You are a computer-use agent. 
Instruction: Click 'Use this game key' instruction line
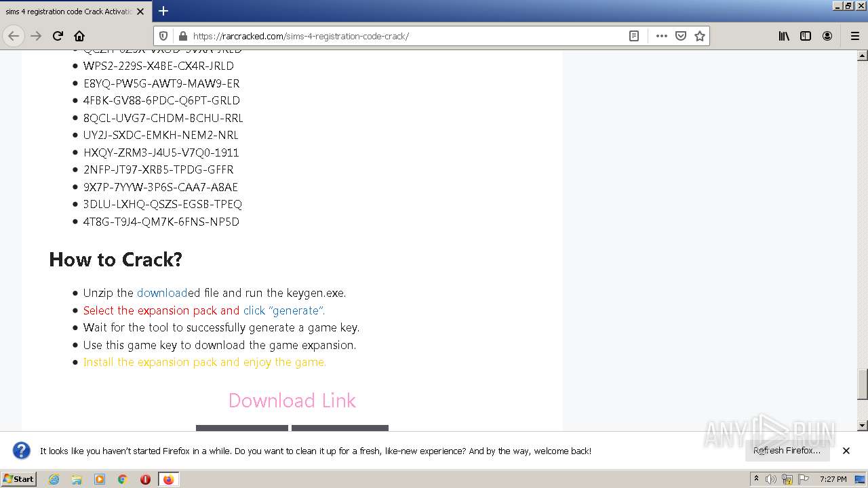(x=220, y=345)
